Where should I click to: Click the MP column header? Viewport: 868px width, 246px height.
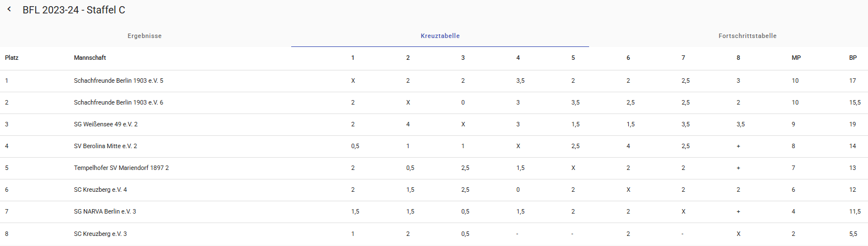(x=796, y=58)
